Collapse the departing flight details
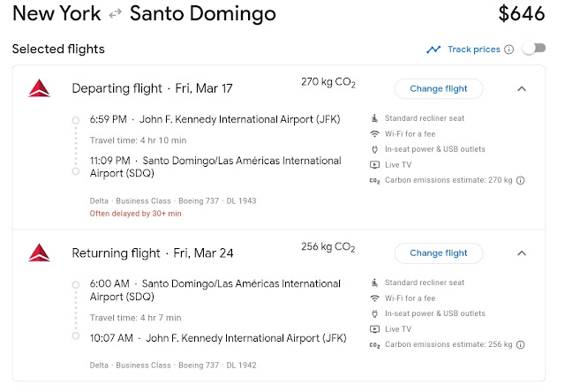 point(522,88)
